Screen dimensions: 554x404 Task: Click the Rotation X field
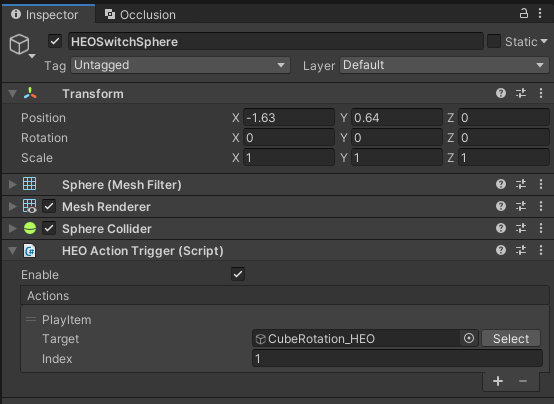289,137
